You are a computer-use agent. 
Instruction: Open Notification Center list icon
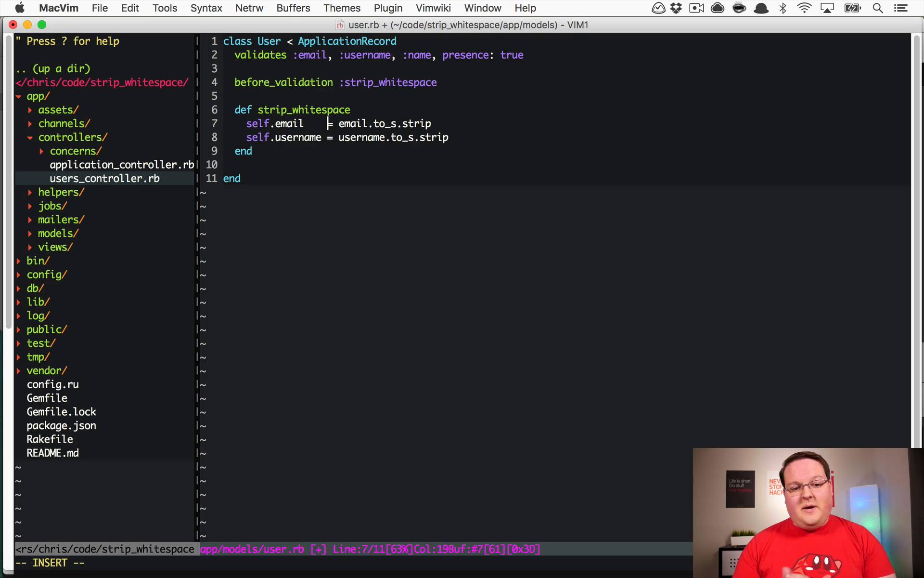click(x=901, y=8)
